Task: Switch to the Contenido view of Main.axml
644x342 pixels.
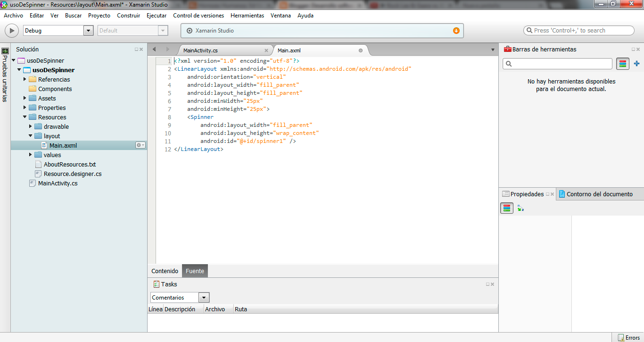Action: coord(165,271)
